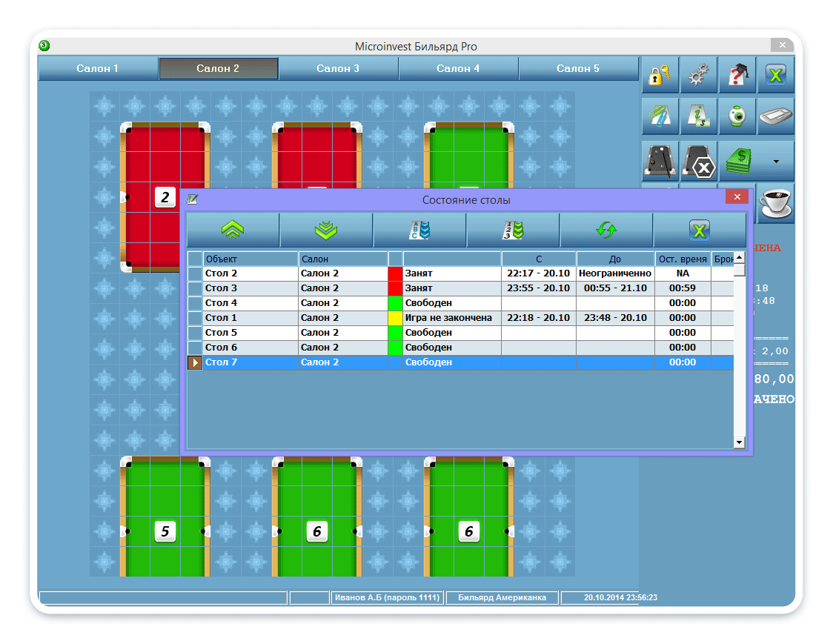Click the double down-chevron move down button
Viewport: 833px width, 644px height.
326,230
